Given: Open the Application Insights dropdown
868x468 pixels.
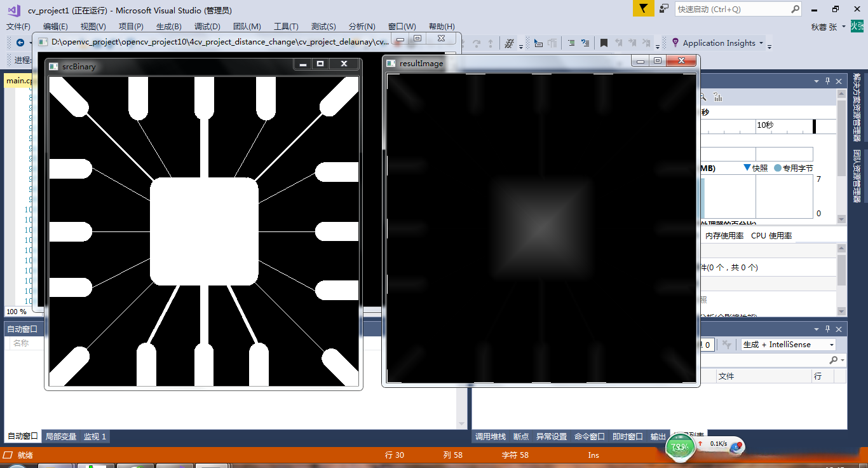Looking at the screenshot, I should click(761, 43).
